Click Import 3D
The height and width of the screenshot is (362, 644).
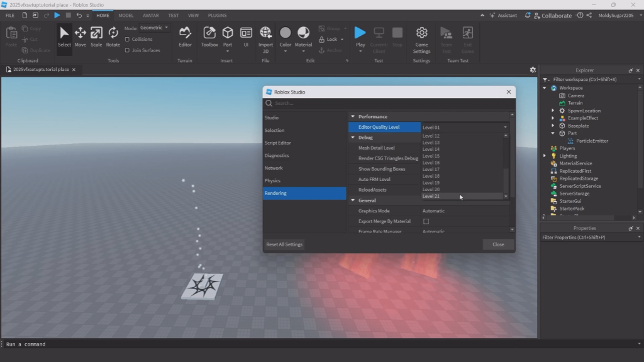coord(266,40)
